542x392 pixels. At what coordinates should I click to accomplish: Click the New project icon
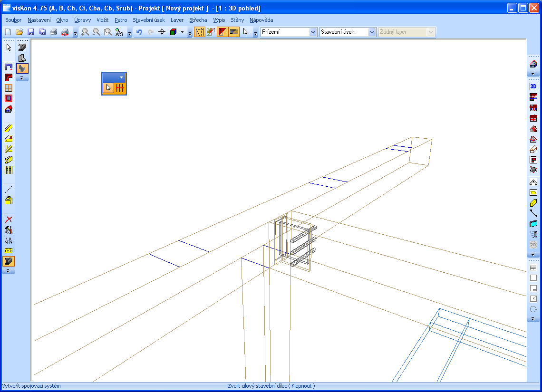pyautogui.click(x=8, y=32)
